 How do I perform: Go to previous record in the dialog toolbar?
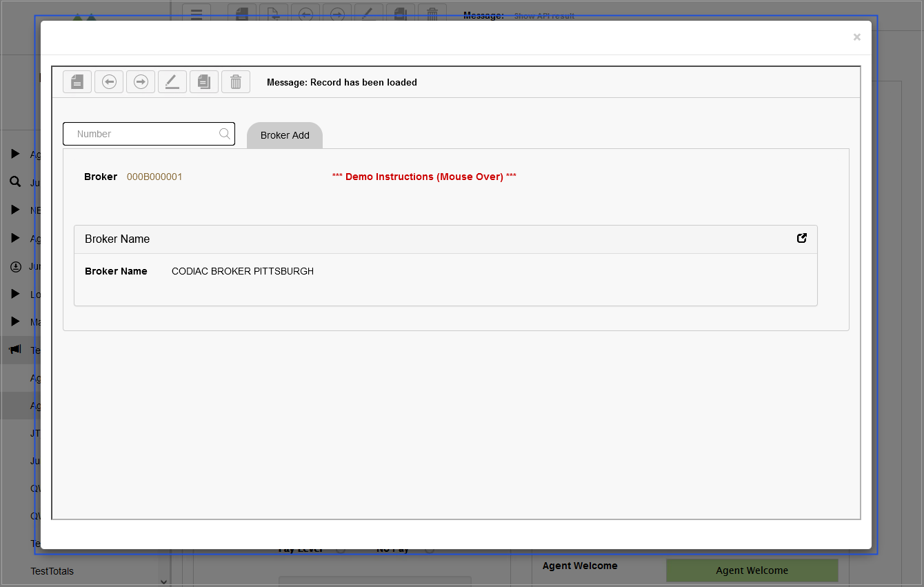(109, 81)
